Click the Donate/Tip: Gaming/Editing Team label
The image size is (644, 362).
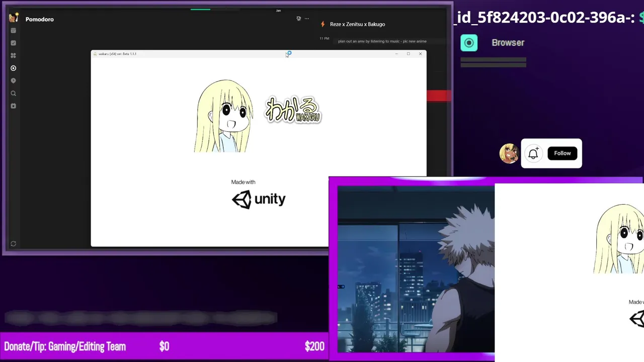tap(65, 346)
